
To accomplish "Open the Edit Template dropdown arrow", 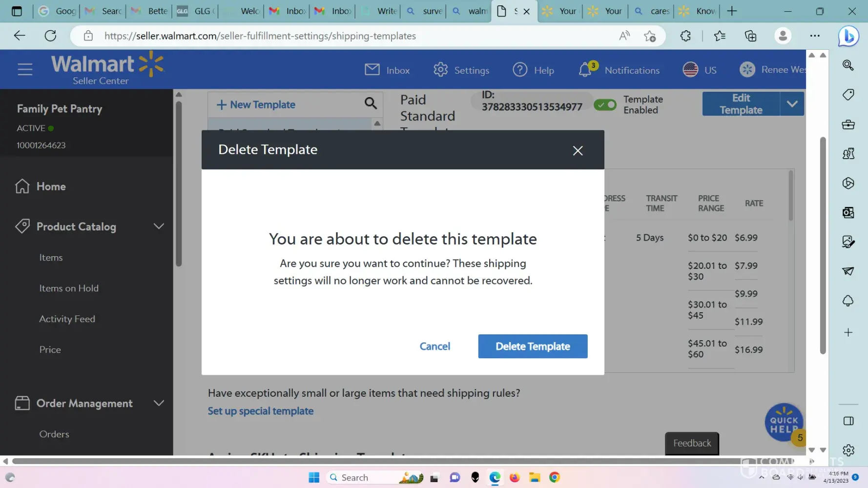I will click(x=792, y=104).
